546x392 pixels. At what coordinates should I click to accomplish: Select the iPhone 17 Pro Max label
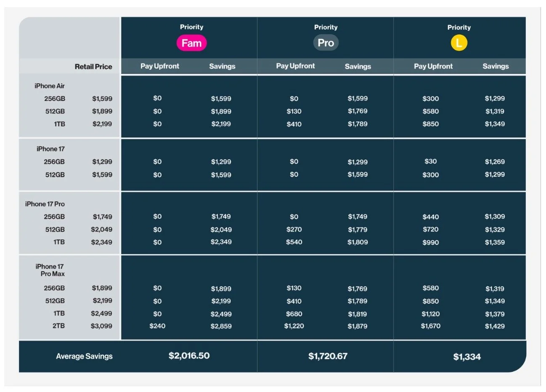click(x=50, y=270)
